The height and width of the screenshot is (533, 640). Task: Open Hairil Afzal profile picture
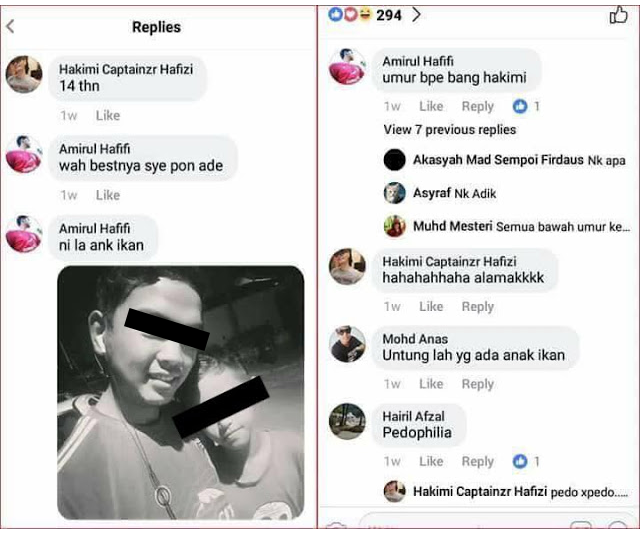coord(347,422)
